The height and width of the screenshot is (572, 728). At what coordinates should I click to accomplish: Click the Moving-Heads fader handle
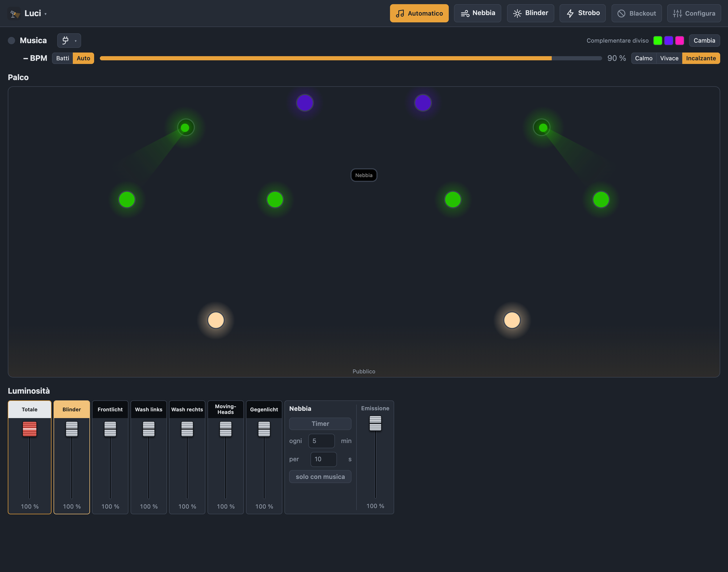point(226,429)
